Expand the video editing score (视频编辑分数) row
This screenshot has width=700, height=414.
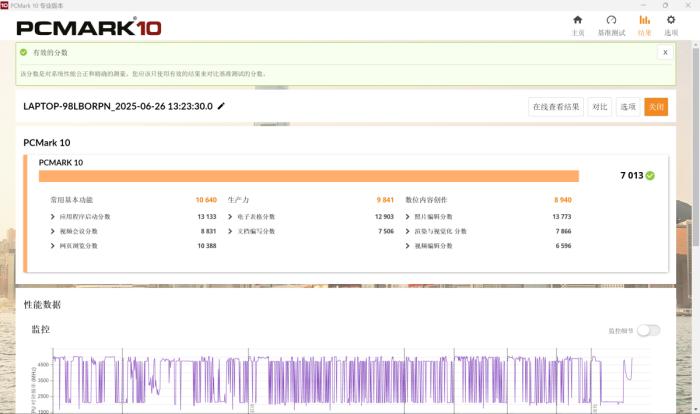tap(408, 245)
